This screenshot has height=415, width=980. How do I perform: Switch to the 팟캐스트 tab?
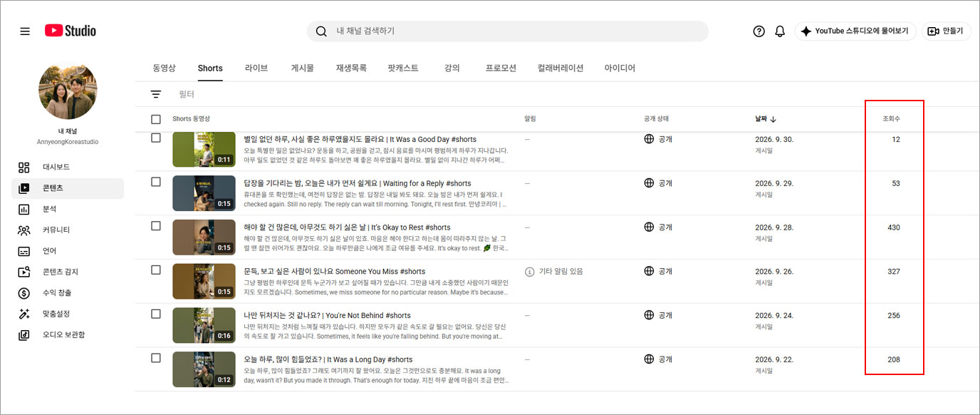(403, 68)
